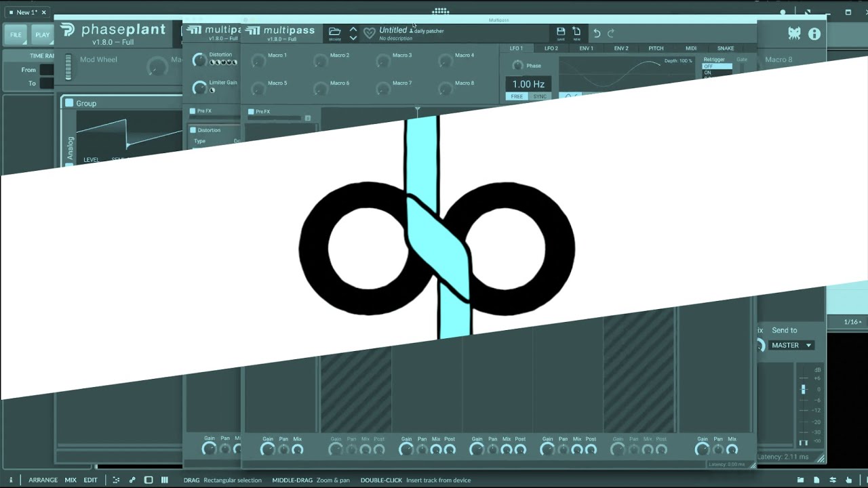This screenshot has width=868, height=488.
Task: Click the Macro 1 knob in Multipass
Action: [257, 62]
